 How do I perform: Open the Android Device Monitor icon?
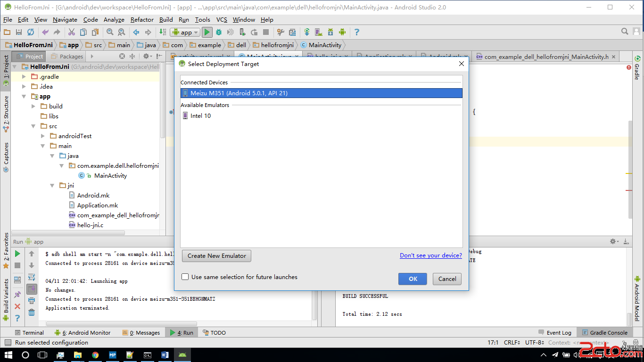click(342, 32)
